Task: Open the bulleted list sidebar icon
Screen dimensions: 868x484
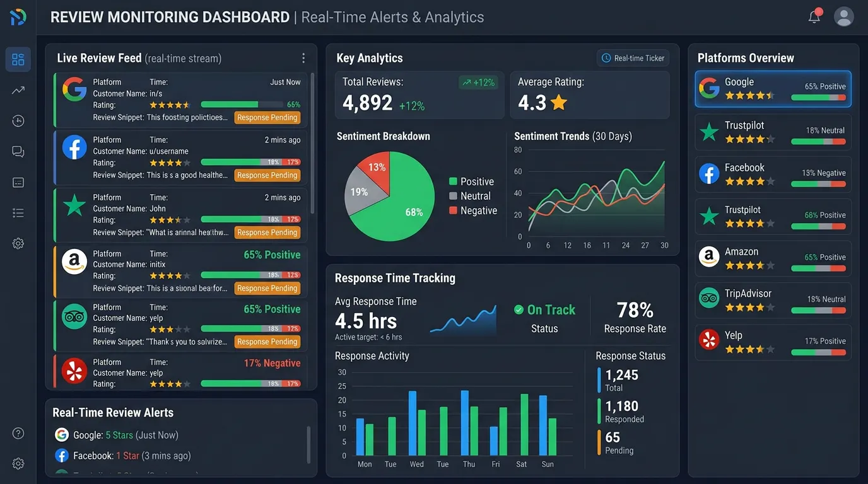Action: 18,213
